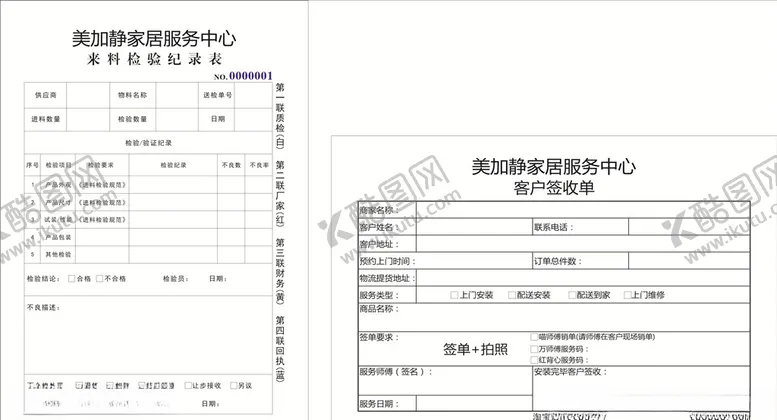Click the 商品名称 label
The image size is (777, 420).
[379, 309]
